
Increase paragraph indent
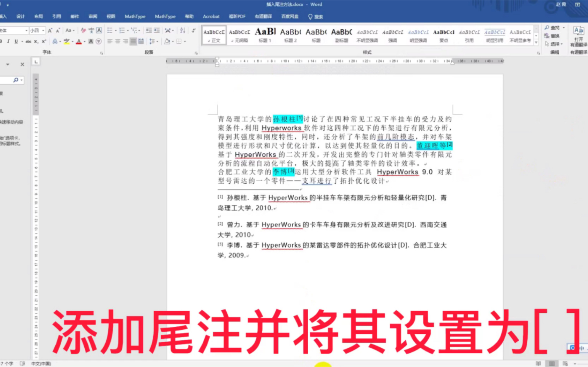click(x=157, y=31)
